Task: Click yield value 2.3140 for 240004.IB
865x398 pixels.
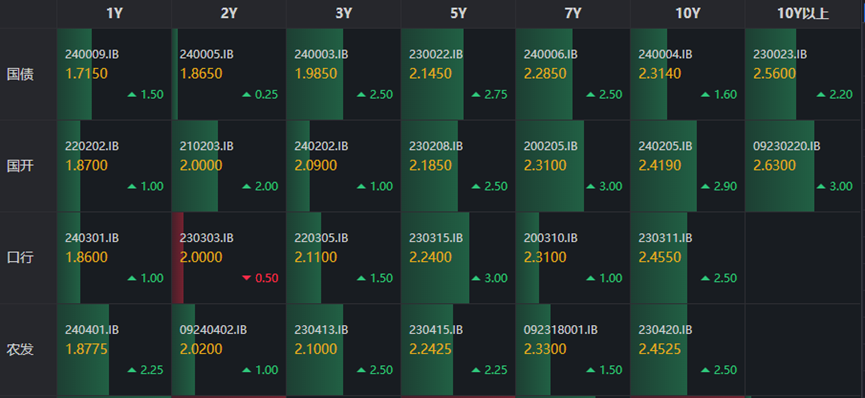Action: 660,73
